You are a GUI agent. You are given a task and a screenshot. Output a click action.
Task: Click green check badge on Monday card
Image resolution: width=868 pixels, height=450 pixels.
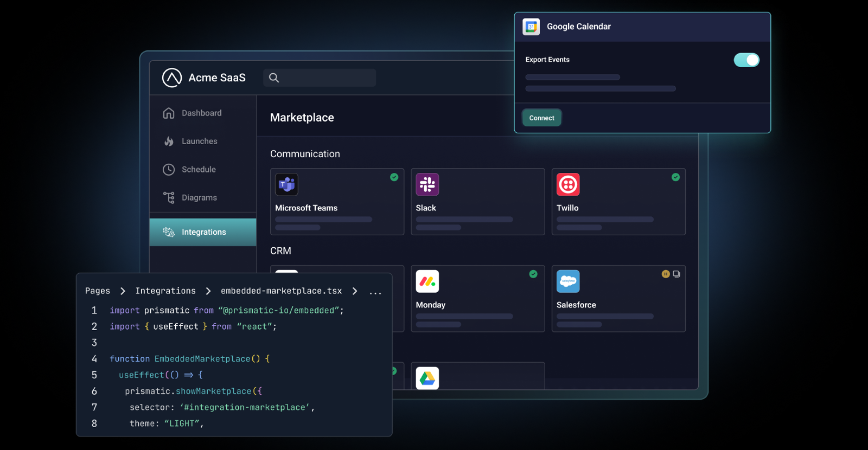533,274
